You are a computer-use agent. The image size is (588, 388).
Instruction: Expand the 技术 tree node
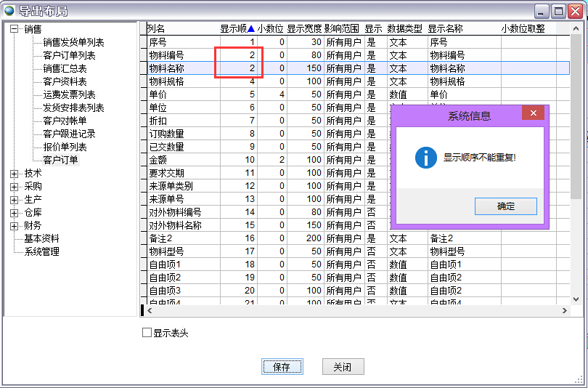point(15,174)
